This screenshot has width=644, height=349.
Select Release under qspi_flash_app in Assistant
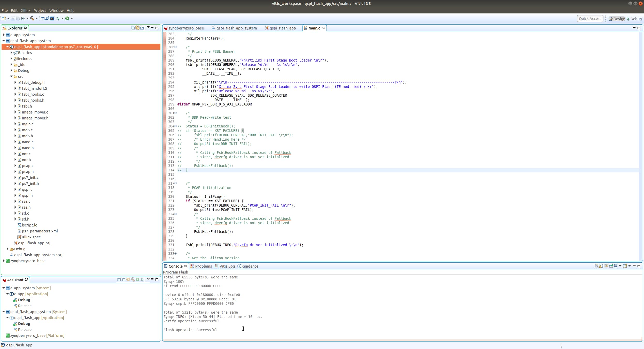25,330
